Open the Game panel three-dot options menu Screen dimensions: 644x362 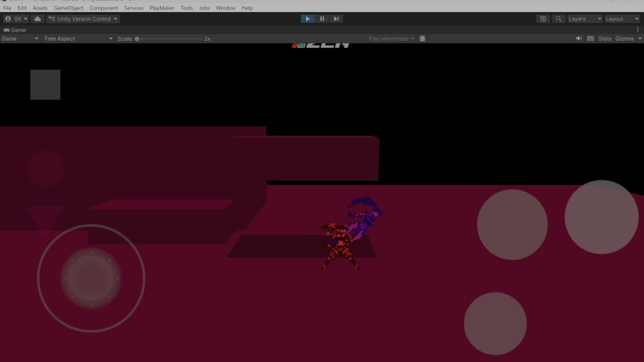click(638, 30)
